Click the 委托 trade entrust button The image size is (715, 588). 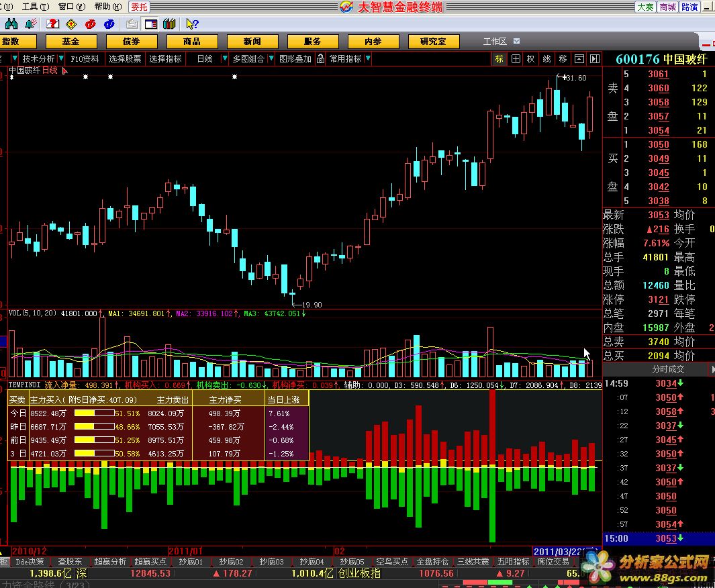tap(139, 7)
